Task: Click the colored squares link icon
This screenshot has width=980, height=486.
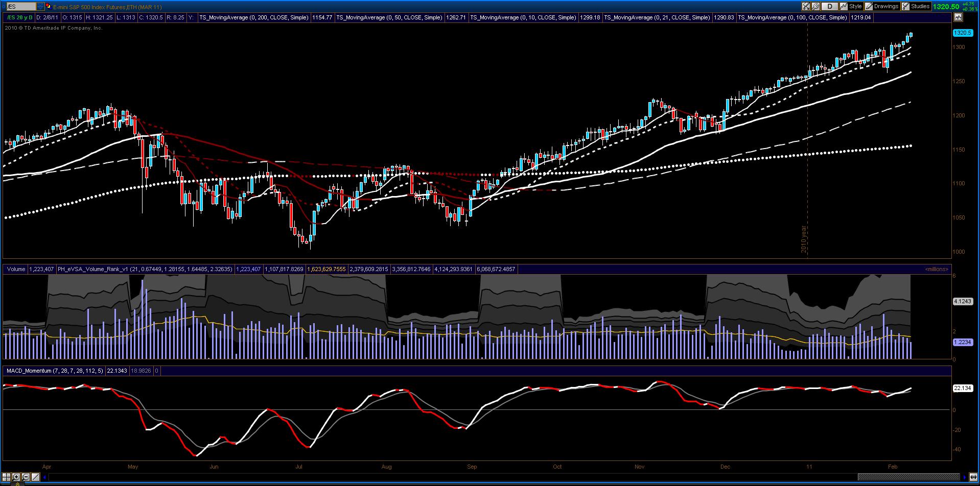Action: tap(49, 7)
